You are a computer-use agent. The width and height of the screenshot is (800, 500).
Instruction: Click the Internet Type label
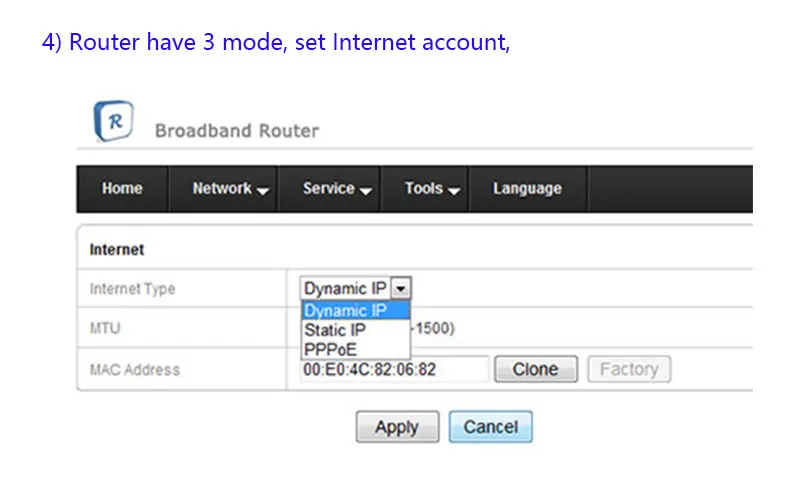click(x=133, y=289)
